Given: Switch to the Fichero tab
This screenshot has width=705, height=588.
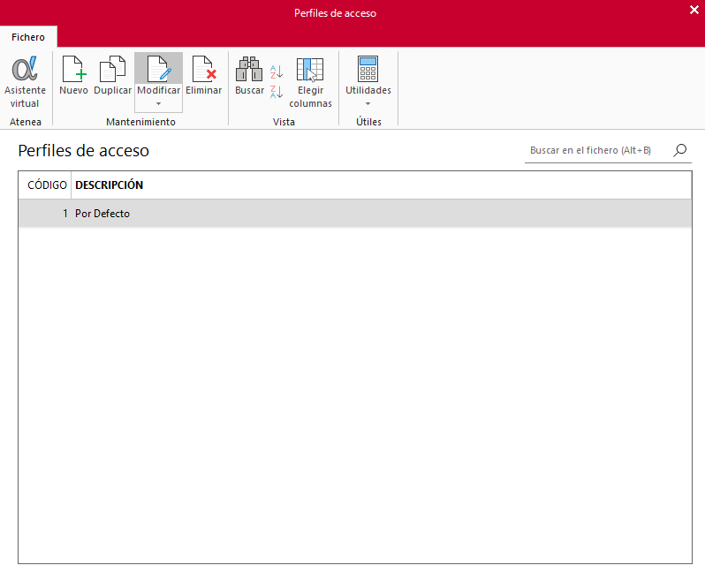Looking at the screenshot, I should [28, 37].
